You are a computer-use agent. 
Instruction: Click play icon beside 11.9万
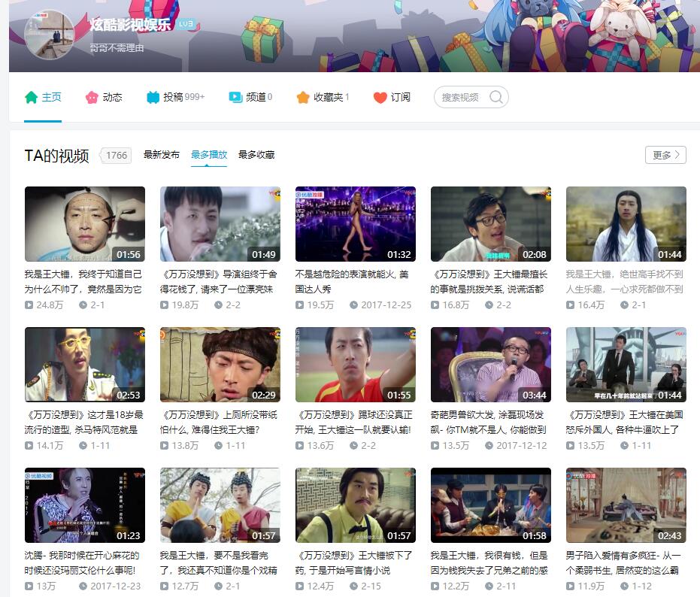point(570,586)
